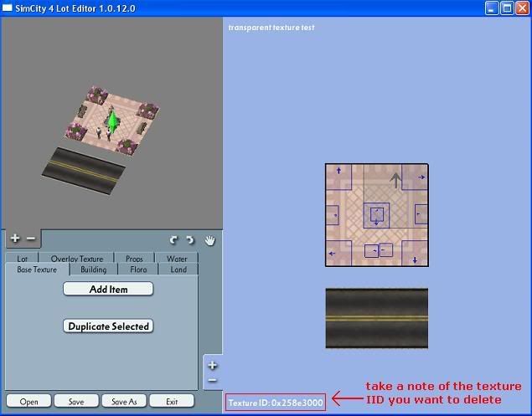
Task: Zoom out the 2D lot view
Action: [213, 380]
